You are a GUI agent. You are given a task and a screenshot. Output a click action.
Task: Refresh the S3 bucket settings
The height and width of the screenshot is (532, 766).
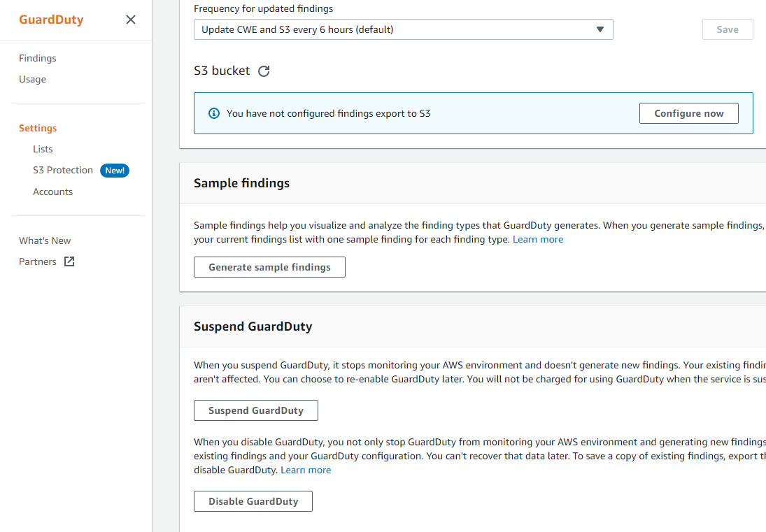pos(264,71)
